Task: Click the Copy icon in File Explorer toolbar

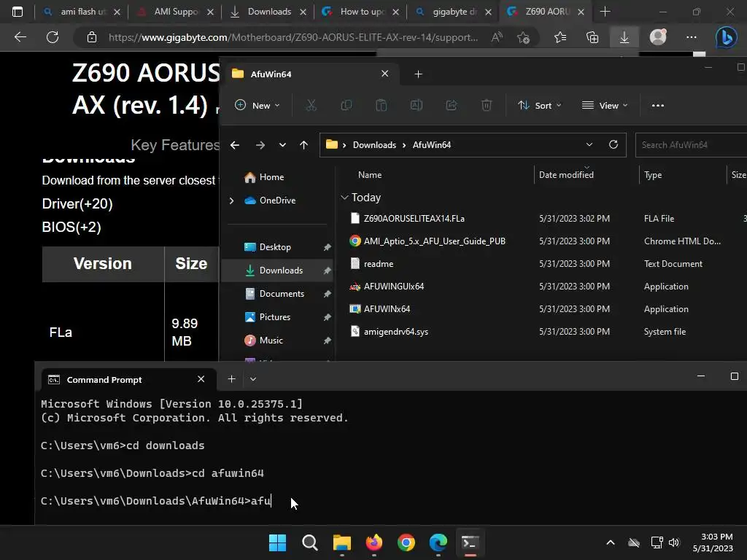Action: 347,105
